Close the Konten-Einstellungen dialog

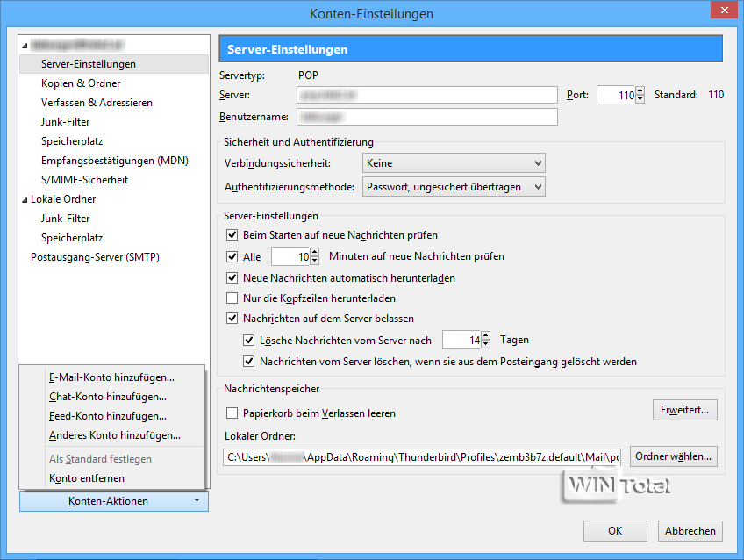[724, 10]
